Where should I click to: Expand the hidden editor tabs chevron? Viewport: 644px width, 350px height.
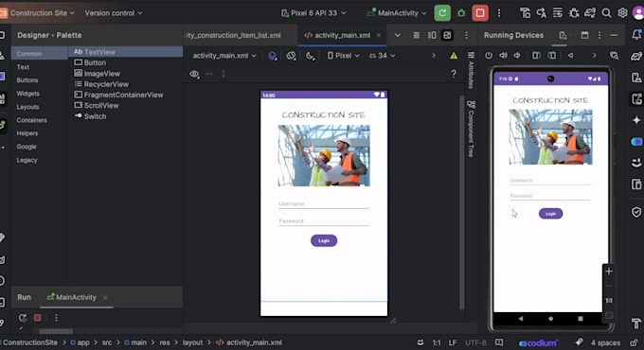397,35
